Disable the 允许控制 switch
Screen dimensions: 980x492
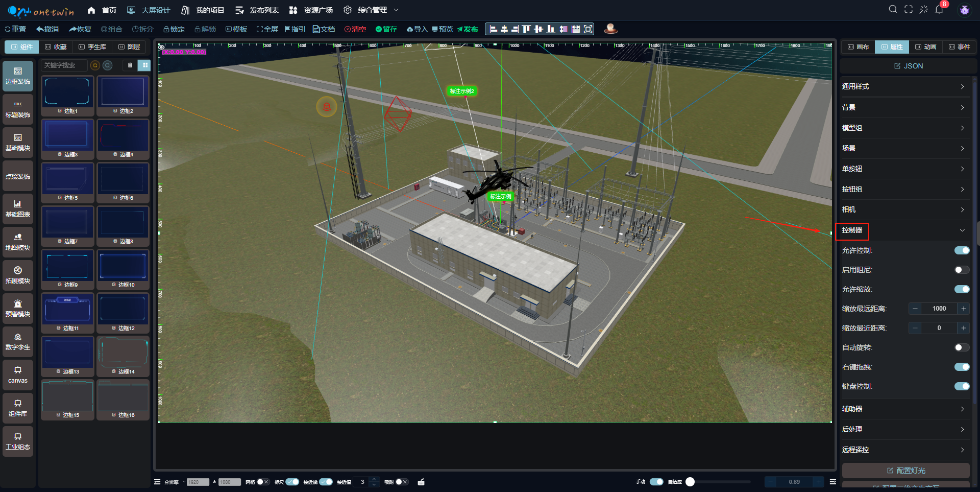(962, 250)
